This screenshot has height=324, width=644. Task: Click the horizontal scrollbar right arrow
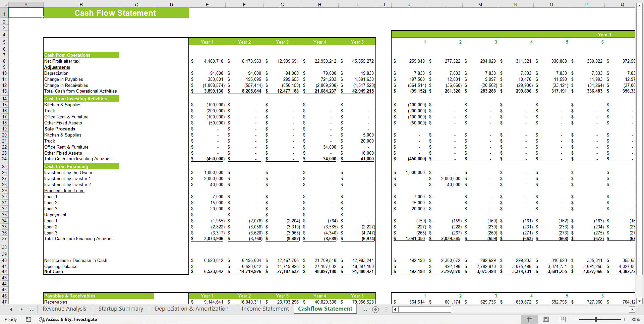tap(633, 309)
